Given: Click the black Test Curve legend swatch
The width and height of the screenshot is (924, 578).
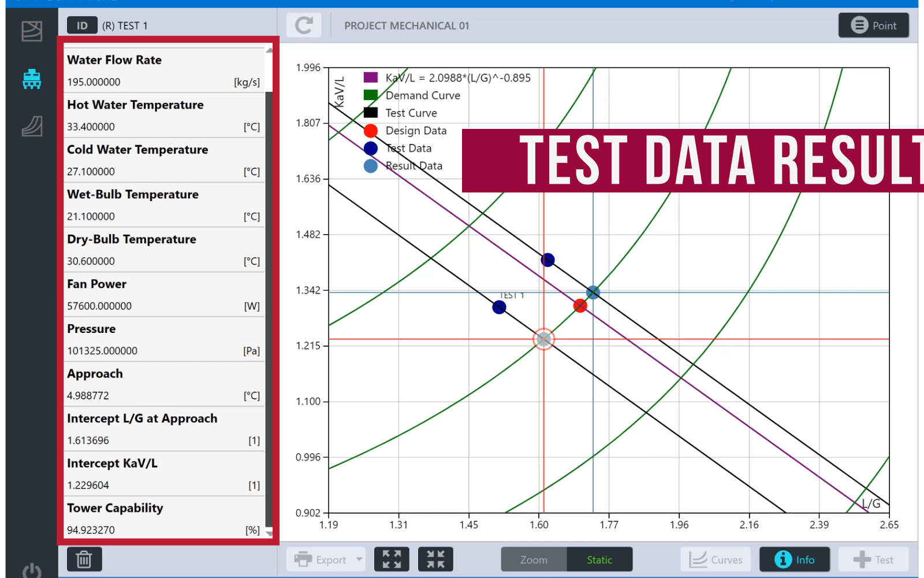Looking at the screenshot, I should (x=371, y=113).
